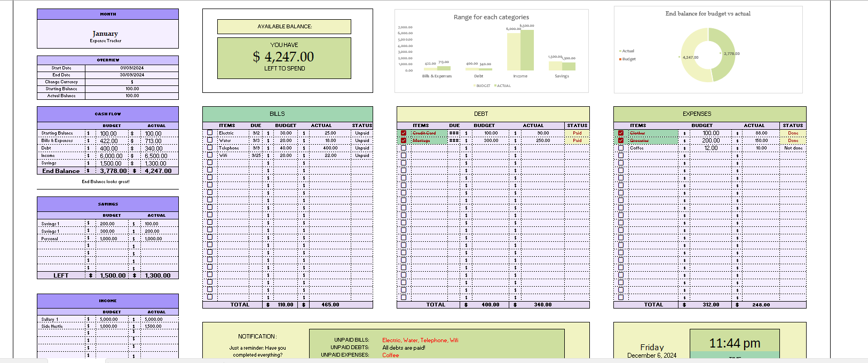This screenshot has height=363, width=868.
Task: Select Cash Flow Income budget 6,000.00
Action: coord(112,156)
